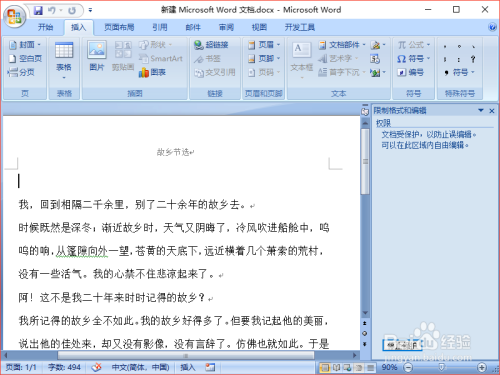Redo with the Quick Access toolbar arrow
500x375 pixels.
72,11
